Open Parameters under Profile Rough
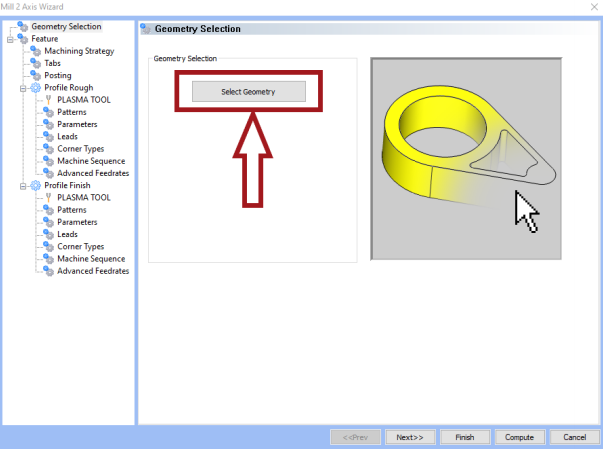This screenshot has width=603, height=449. point(77,124)
